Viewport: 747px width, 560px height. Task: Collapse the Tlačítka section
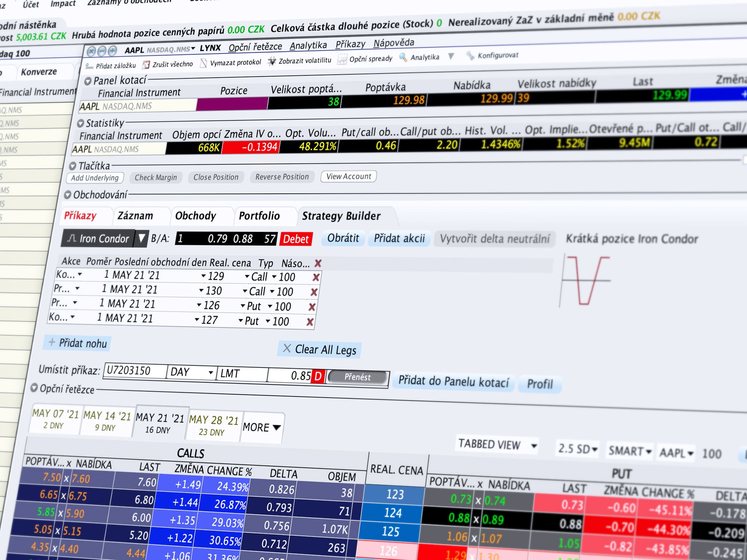[73, 166]
